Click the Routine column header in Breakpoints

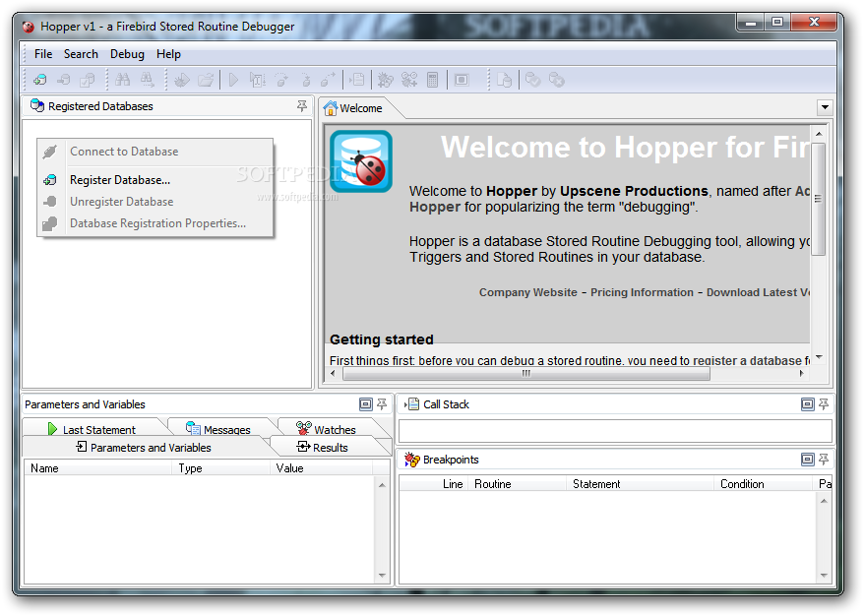pyautogui.click(x=518, y=484)
